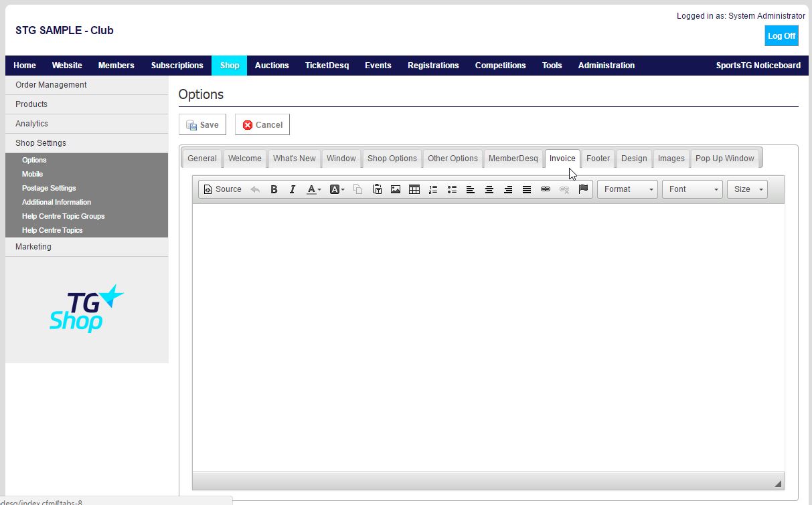Expand Marketing in sidebar
Viewport: 812px width, 505px height.
86,247
